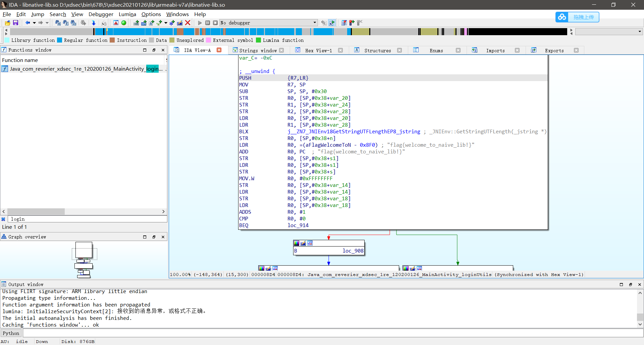Close the Strings window tab
The image size is (644, 345).
coord(281,50)
